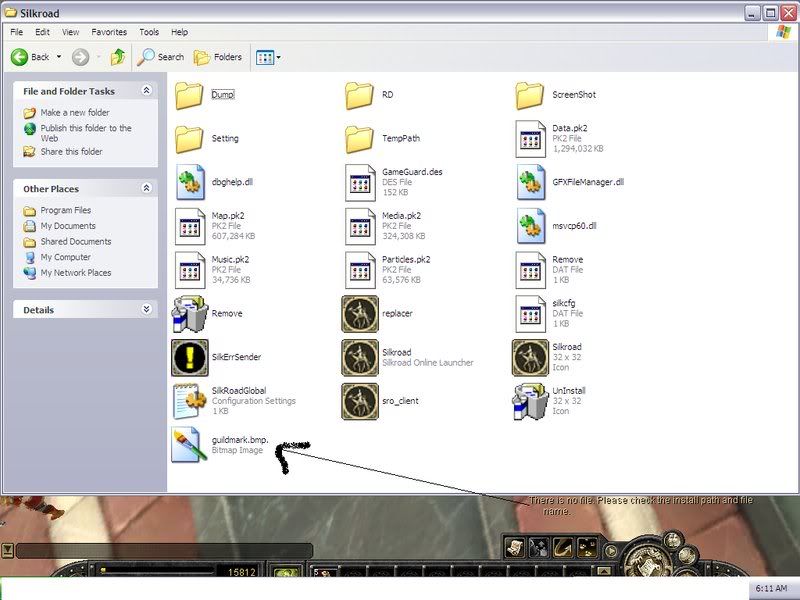Open the Setting folder

(189, 139)
